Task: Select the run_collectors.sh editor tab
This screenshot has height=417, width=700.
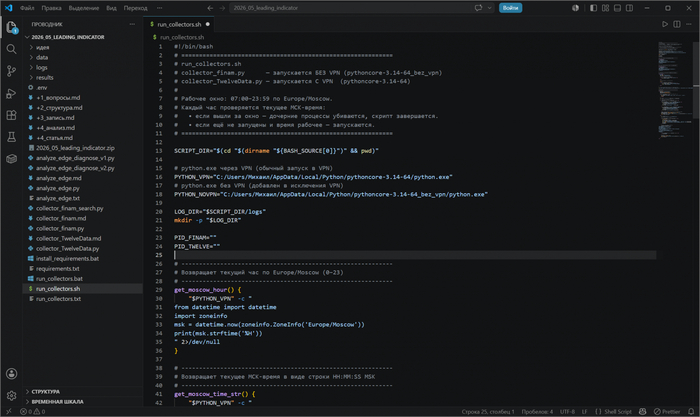Action: point(179,24)
